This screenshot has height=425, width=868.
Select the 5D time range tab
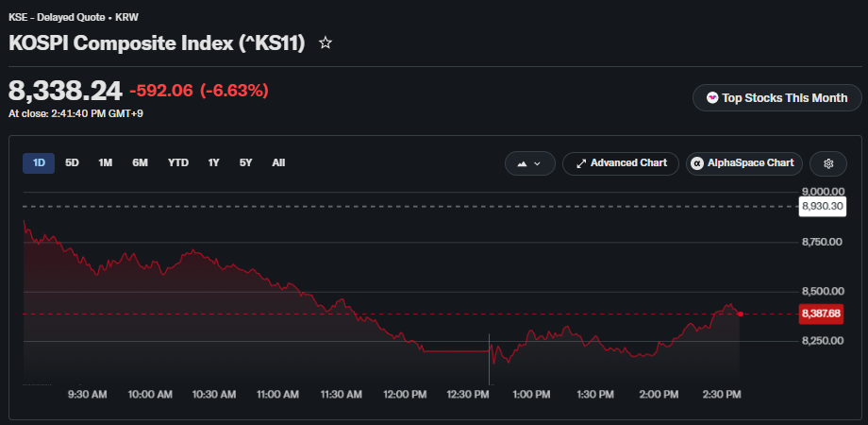click(72, 162)
